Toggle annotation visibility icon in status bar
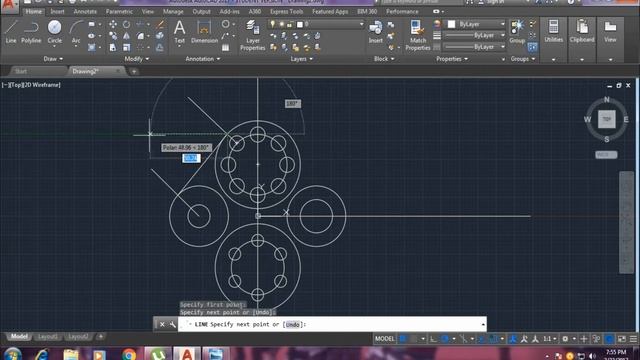The width and height of the screenshot is (640, 360). (513, 339)
